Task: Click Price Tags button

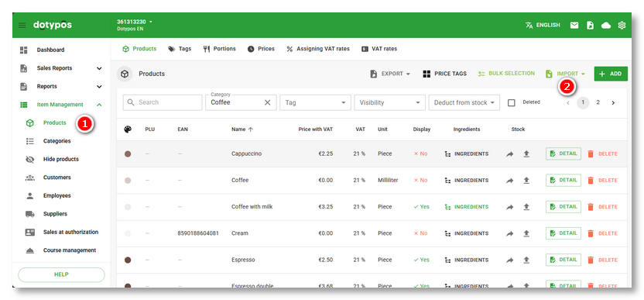Action: 445,74
